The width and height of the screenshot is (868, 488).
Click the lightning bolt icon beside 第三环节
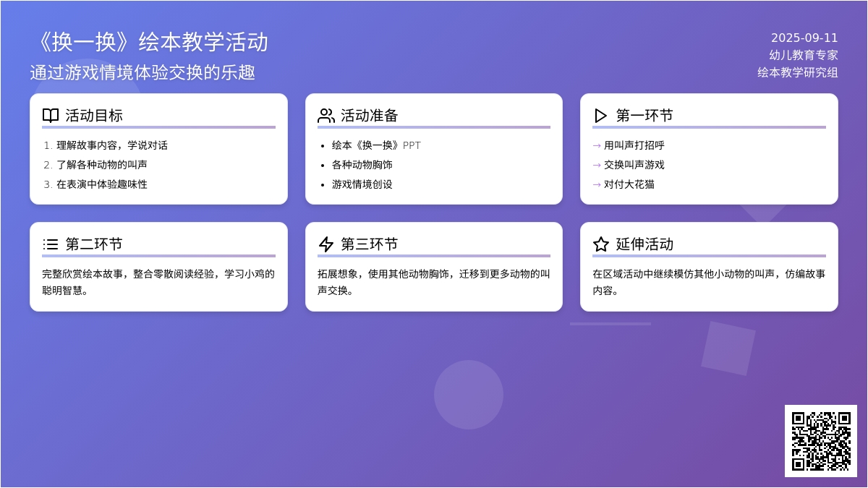coord(326,244)
